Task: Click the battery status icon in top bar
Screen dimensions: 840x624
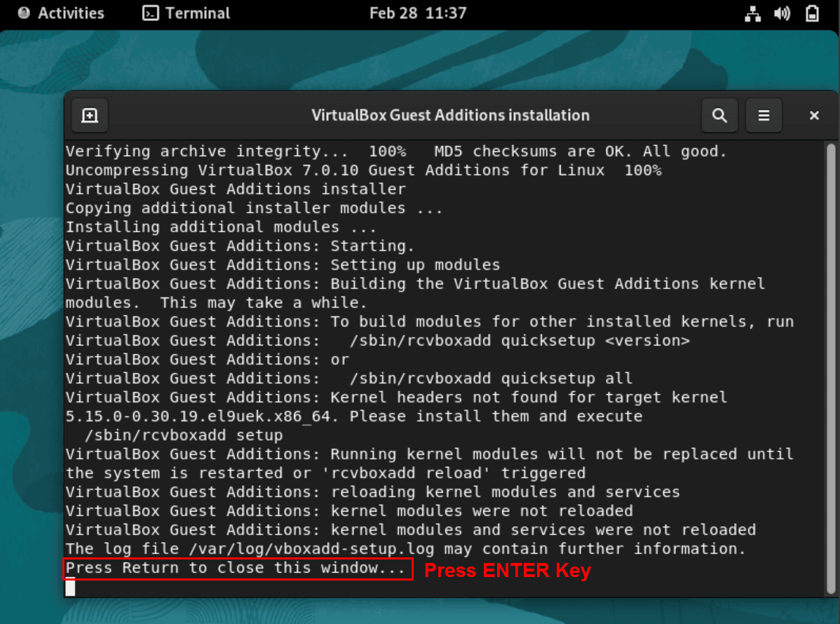Action: 811,13
